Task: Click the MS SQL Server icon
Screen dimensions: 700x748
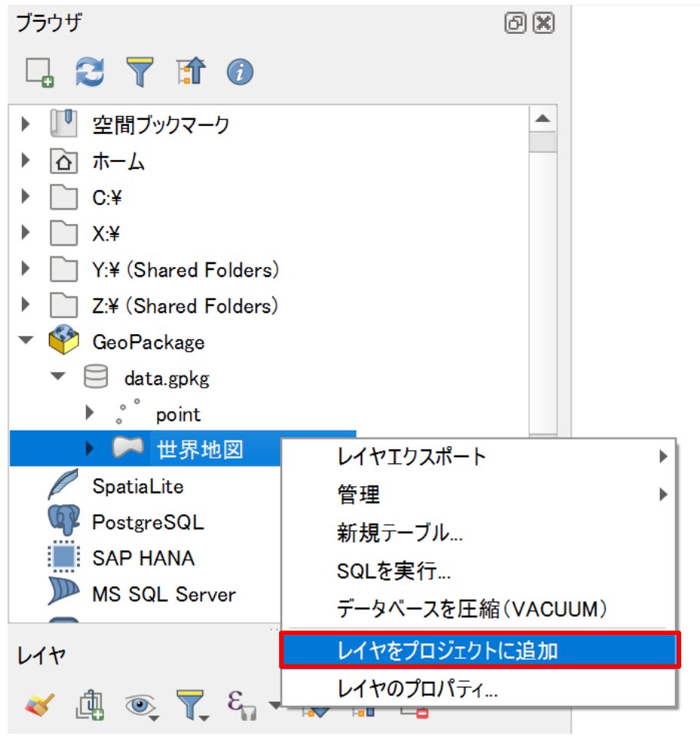Action: [x=63, y=592]
